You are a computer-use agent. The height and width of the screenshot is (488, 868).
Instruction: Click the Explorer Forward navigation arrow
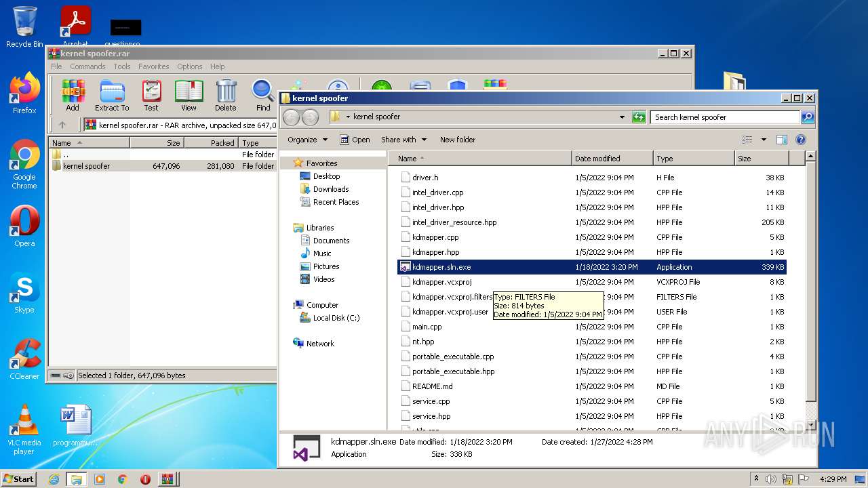tap(310, 117)
